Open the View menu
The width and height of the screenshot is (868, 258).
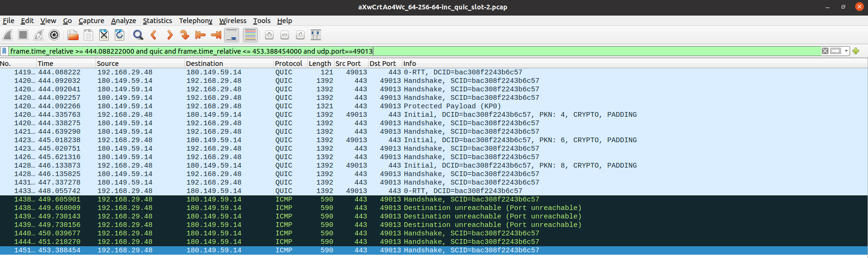click(48, 21)
